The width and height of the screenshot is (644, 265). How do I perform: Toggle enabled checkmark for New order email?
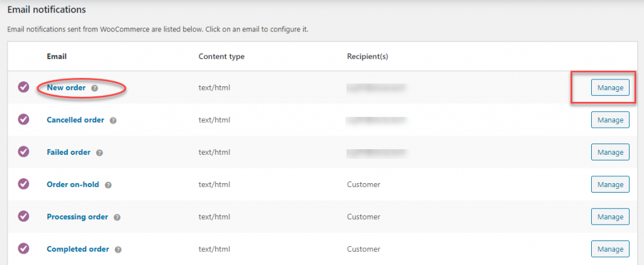[x=24, y=87]
